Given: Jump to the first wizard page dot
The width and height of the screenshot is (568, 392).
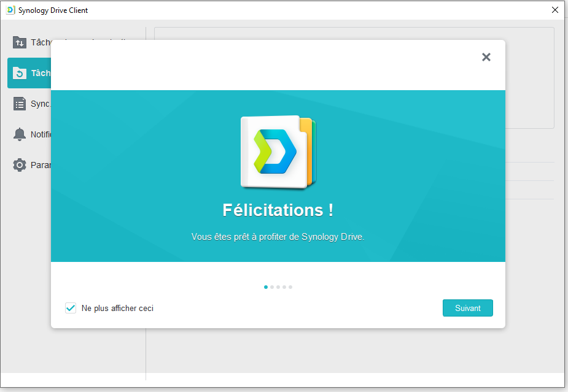Looking at the screenshot, I should pyautogui.click(x=266, y=287).
